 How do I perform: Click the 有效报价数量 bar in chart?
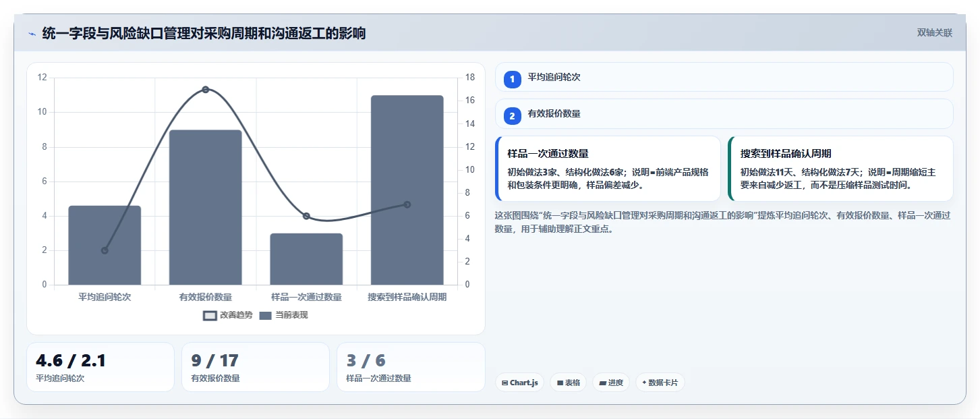coord(205,207)
